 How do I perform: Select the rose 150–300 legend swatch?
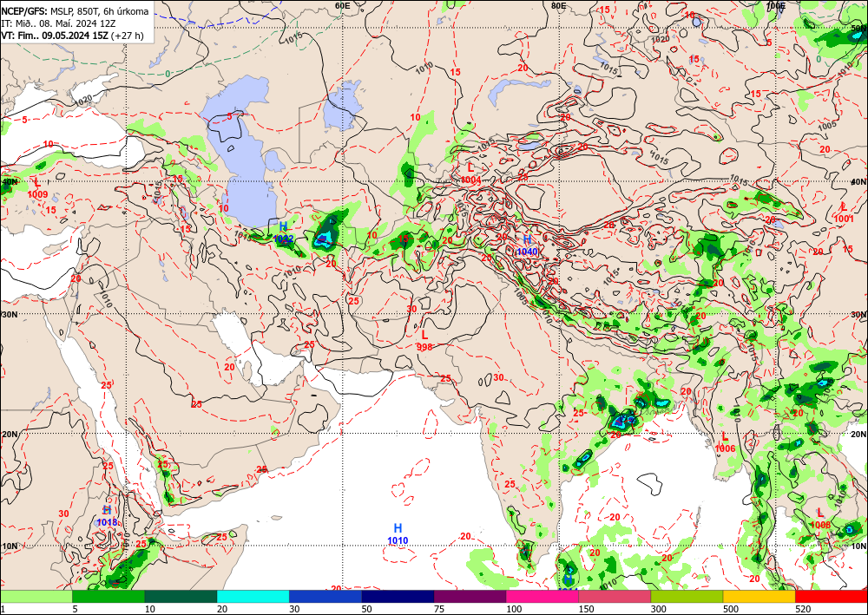point(615,596)
